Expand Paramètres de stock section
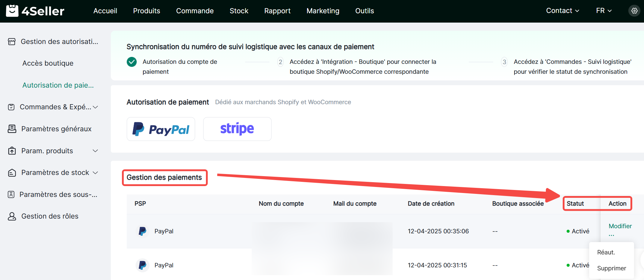 [x=95, y=173]
